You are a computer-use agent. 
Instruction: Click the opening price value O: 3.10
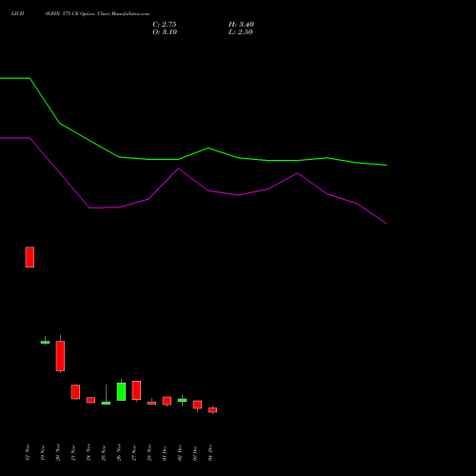(x=165, y=32)
